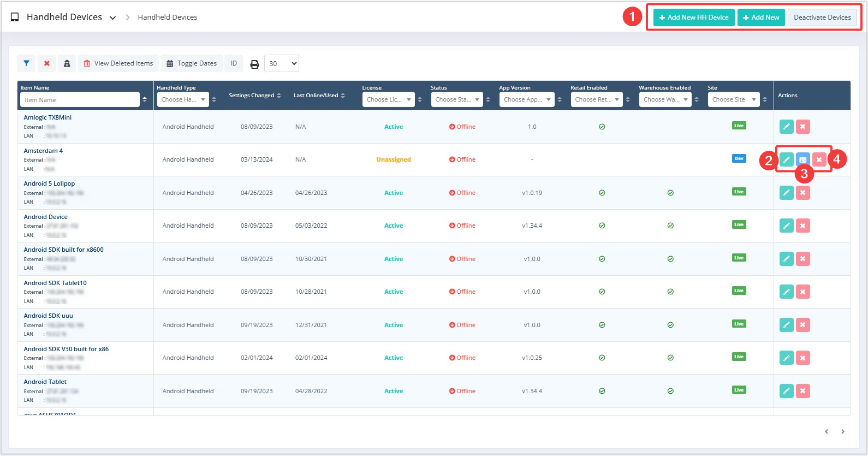The width and height of the screenshot is (868, 456).
Task: Click Handheld Devices breadcrumb link
Action: pos(168,17)
